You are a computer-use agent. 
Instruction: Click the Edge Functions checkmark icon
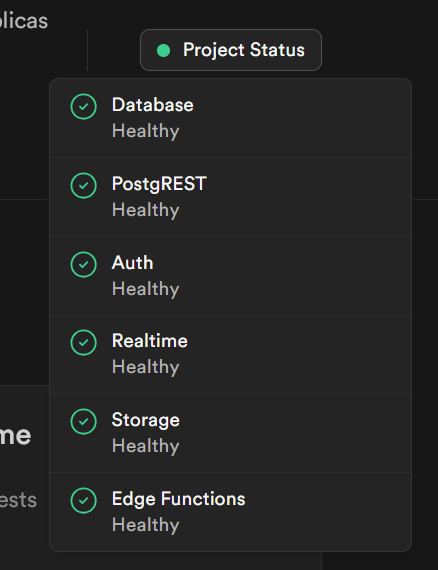click(x=84, y=500)
